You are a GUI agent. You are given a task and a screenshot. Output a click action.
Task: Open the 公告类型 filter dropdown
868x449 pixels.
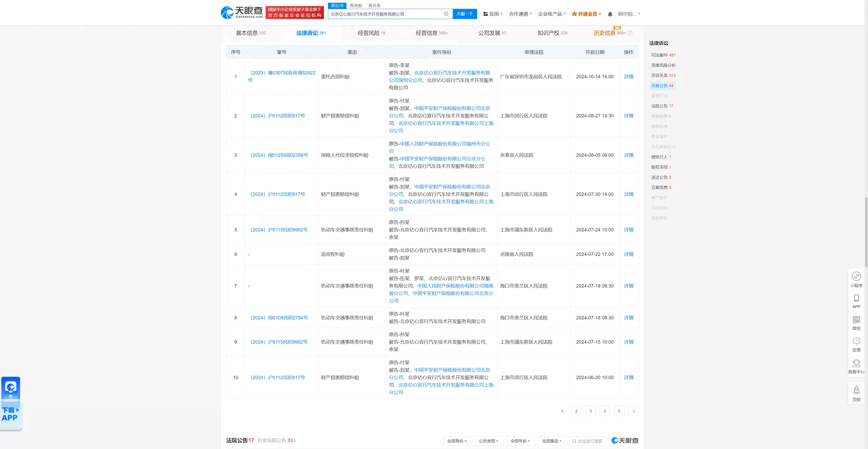488,441
